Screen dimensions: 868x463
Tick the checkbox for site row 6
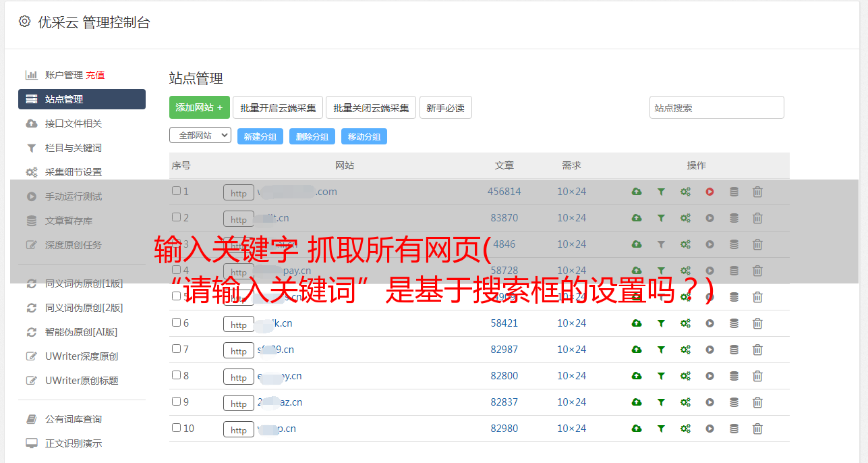(x=176, y=323)
